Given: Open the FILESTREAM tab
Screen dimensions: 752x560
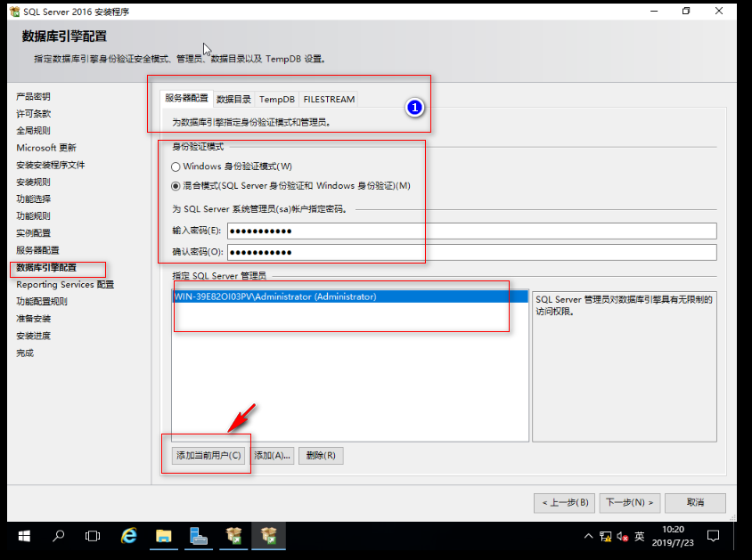Looking at the screenshot, I should click(x=329, y=99).
